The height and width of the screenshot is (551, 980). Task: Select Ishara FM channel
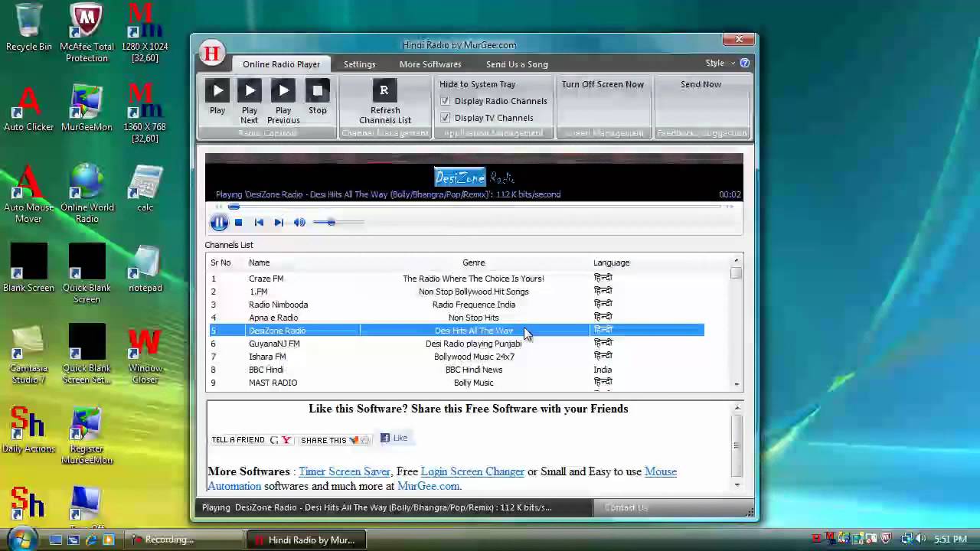click(x=457, y=357)
